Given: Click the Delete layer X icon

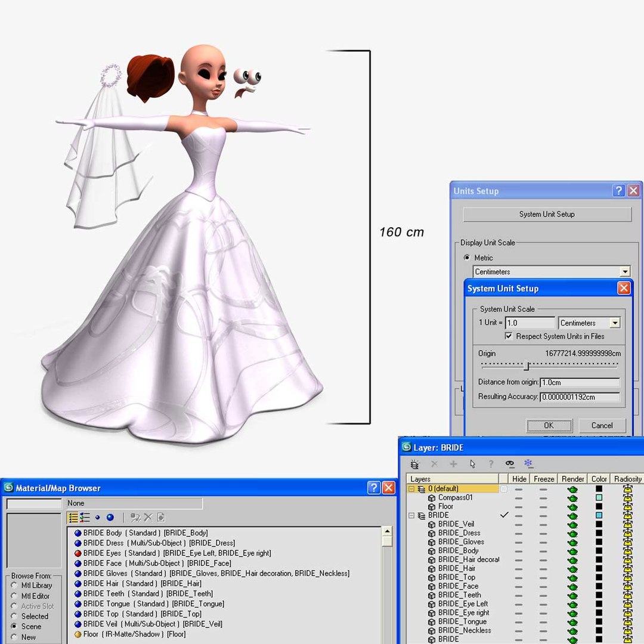Looking at the screenshot, I should (x=434, y=464).
